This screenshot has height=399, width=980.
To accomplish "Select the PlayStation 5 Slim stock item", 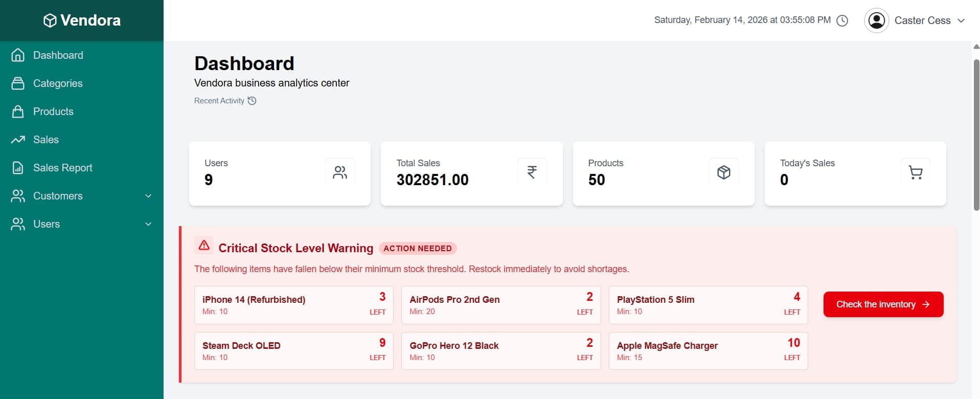I will [x=709, y=305].
